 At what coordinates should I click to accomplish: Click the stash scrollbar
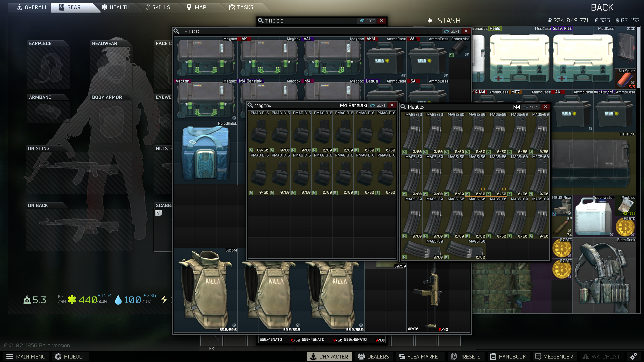coord(638,58)
